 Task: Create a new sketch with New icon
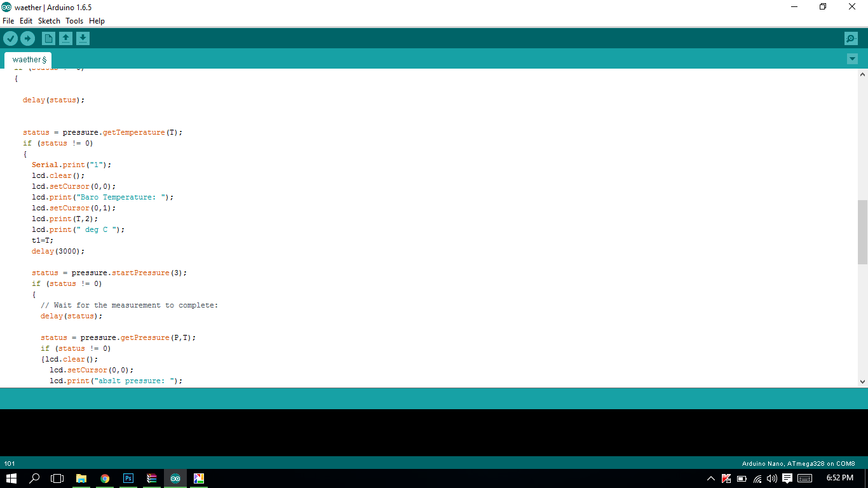coord(48,39)
